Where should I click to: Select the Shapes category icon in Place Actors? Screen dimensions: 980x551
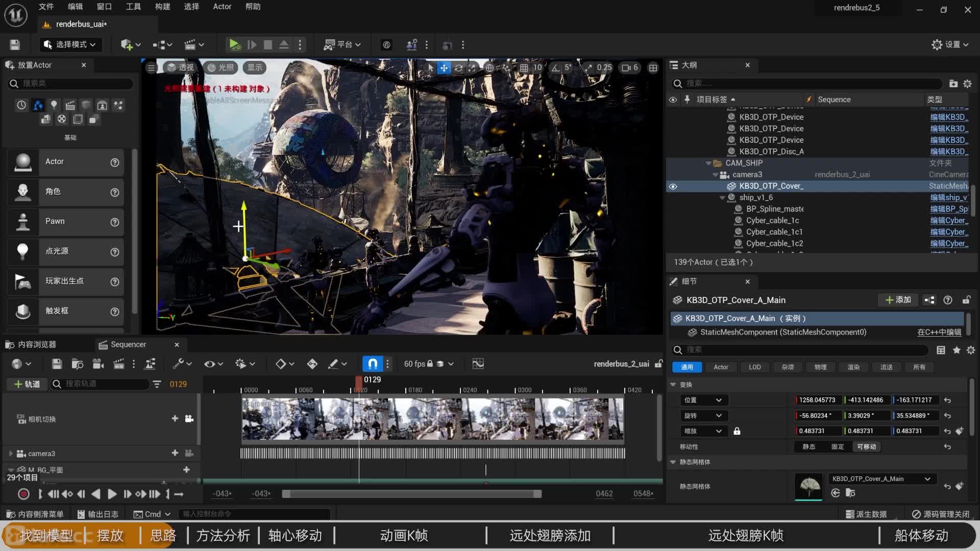point(86,105)
